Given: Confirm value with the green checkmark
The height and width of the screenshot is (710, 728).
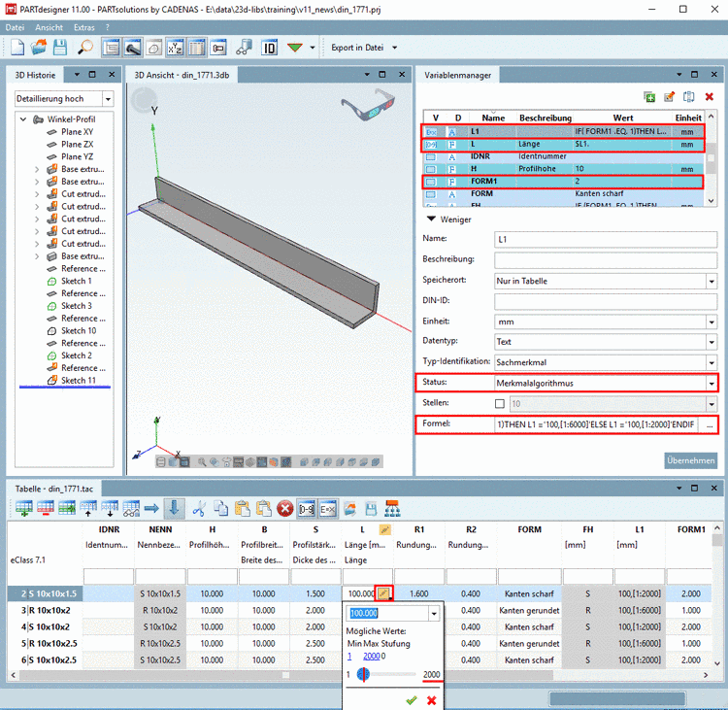Looking at the screenshot, I should point(412,699).
